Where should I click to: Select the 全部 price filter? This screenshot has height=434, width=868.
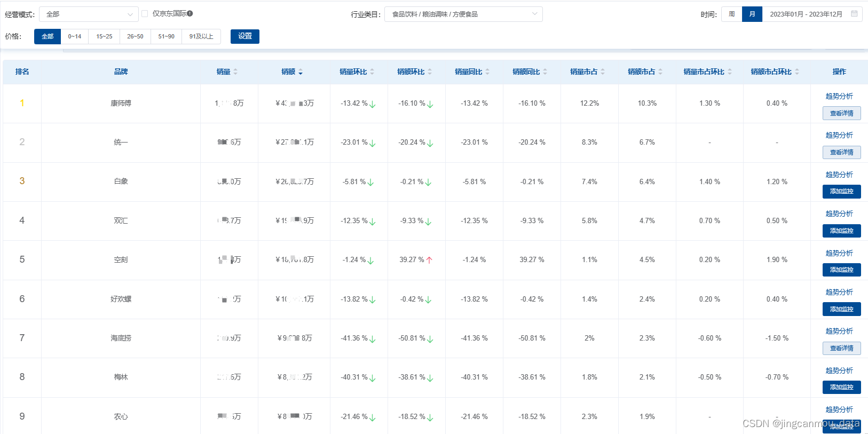click(48, 36)
